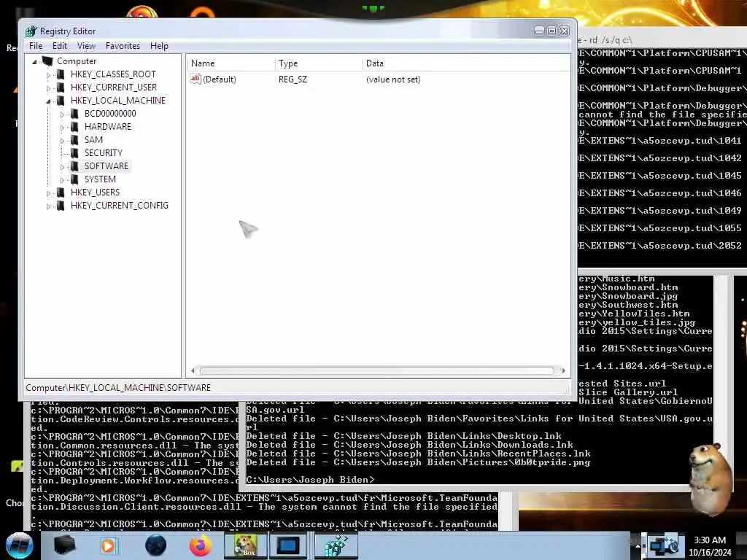Select the HKEY_USERS label

(x=96, y=192)
